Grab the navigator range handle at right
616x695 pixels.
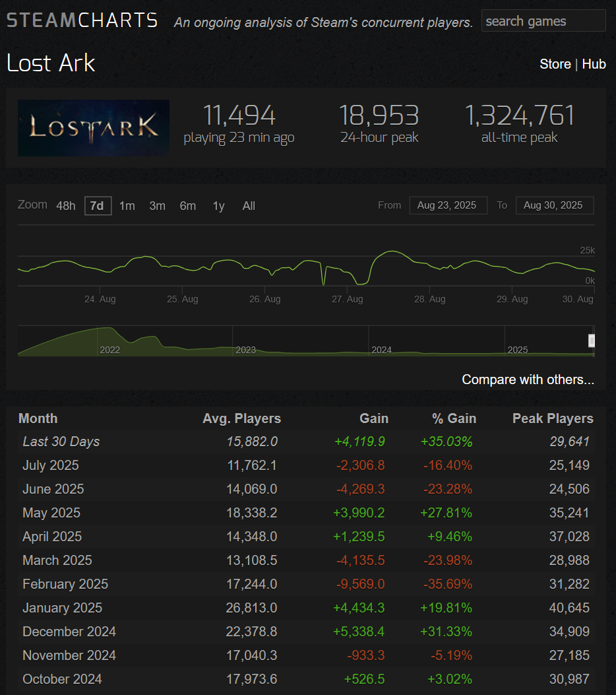click(x=591, y=341)
